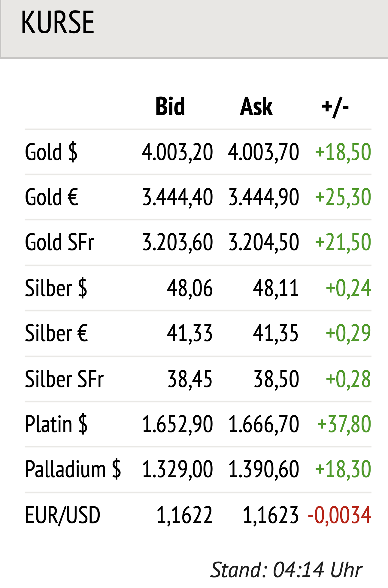Click the Stand: 04:14 Uhr timestamp
Viewport: 388px width, 588px height.
click(x=286, y=570)
